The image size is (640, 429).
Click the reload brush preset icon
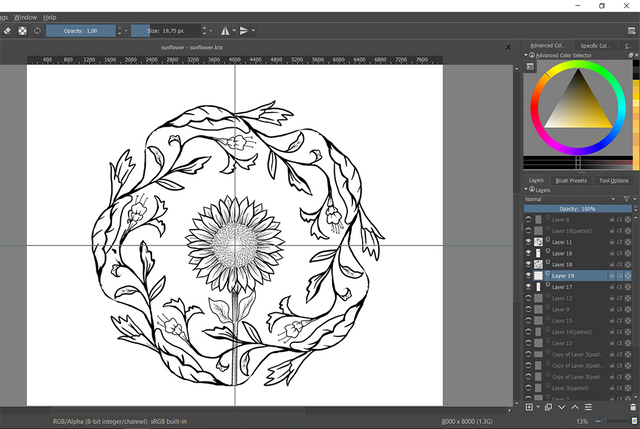point(38,30)
